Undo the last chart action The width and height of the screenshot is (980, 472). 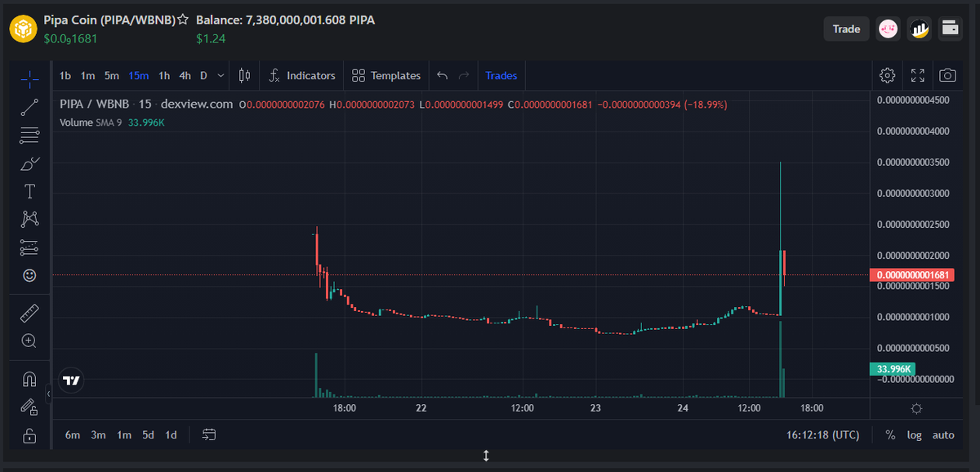point(442,76)
